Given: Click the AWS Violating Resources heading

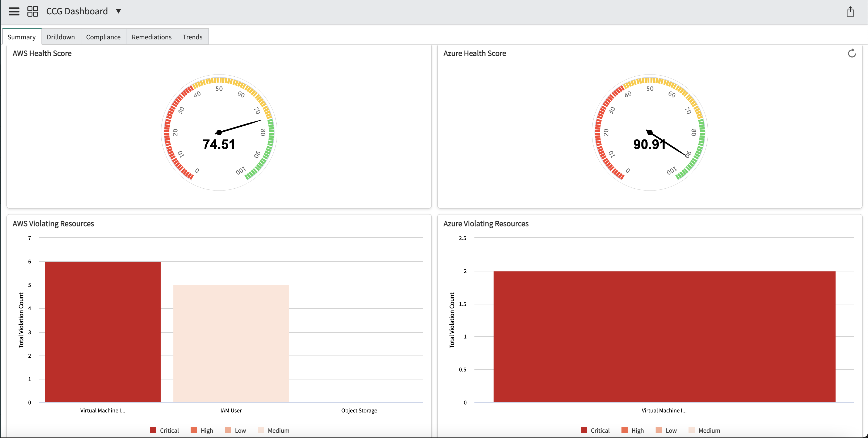Looking at the screenshot, I should pyautogui.click(x=53, y=224).
